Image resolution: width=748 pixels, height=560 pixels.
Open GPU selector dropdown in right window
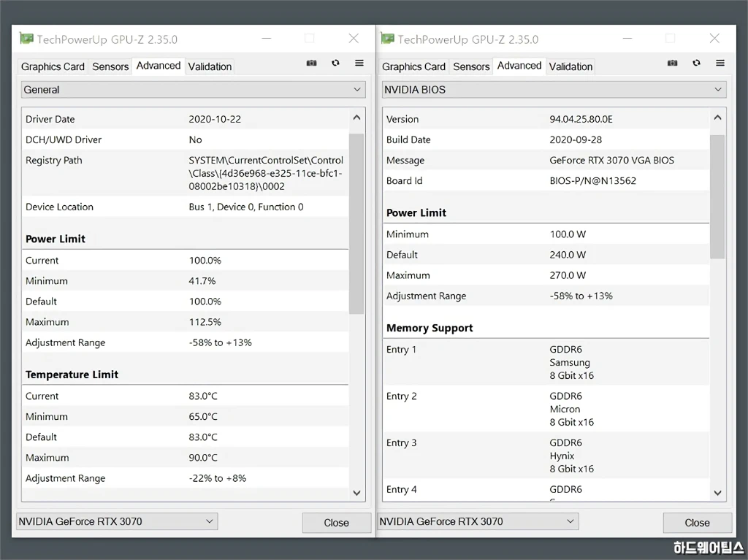pos(478,521)
